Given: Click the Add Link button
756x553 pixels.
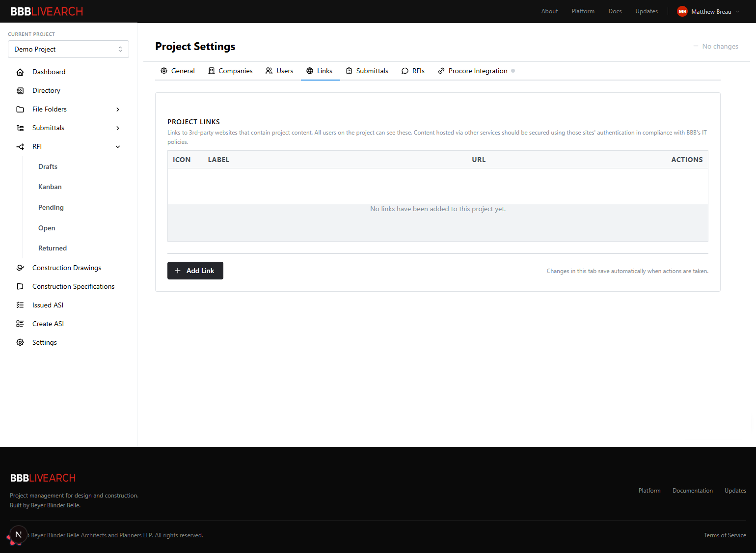Looking at the screenshot, I should 195,271.
